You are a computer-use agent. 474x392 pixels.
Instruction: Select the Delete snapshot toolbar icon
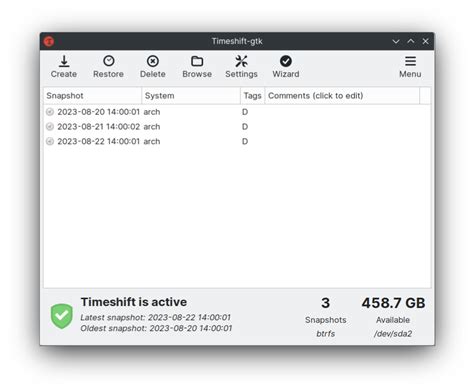[153, 61]
